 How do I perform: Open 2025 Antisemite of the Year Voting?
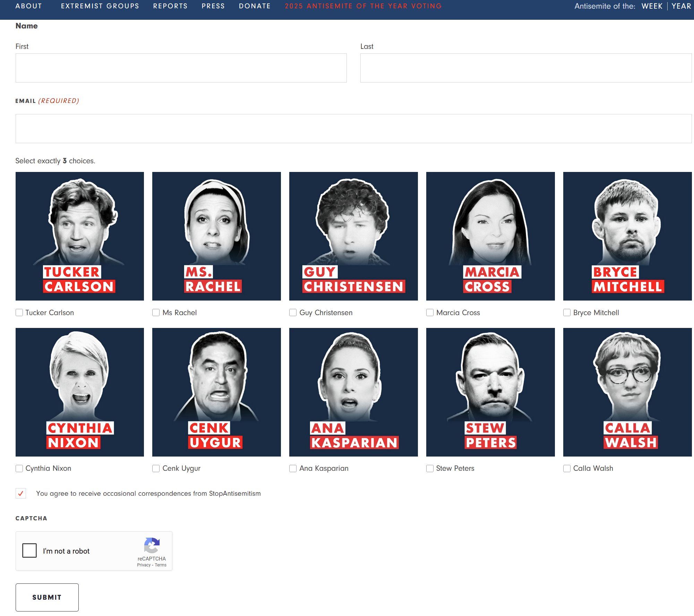[x=363, y=6]
